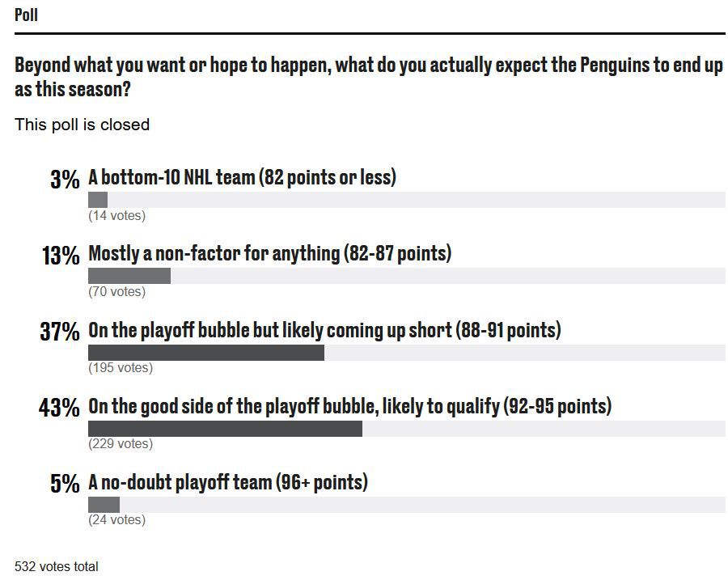
Task: Choose 'On the playoff bubble but likely coming up short'
Action: coord(324,330)
